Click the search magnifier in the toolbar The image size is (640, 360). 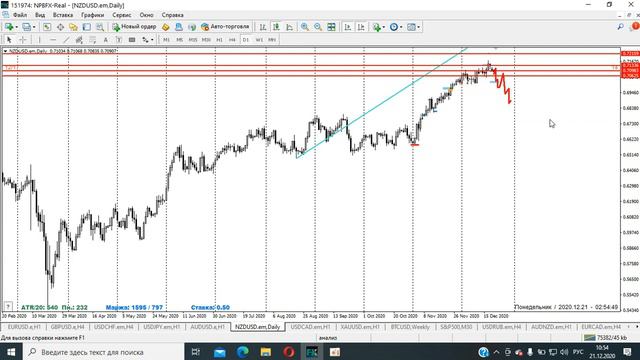(620, 27)
